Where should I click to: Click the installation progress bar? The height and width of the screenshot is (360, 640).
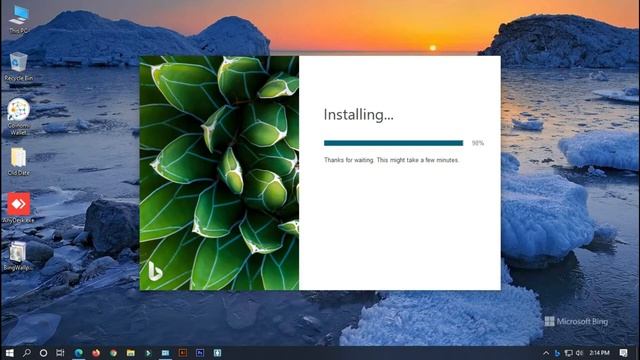tap(393, 143)
